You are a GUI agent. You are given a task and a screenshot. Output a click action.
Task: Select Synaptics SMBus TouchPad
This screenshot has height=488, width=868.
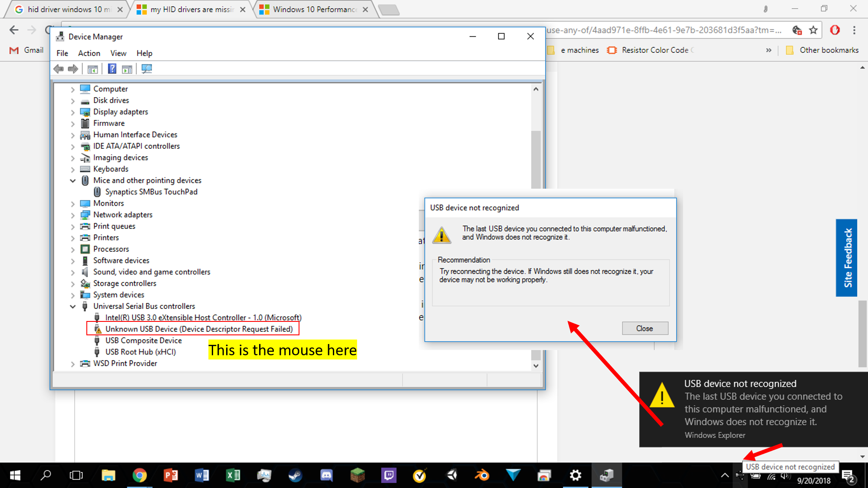pyautogui.click(x=151, y=192)
